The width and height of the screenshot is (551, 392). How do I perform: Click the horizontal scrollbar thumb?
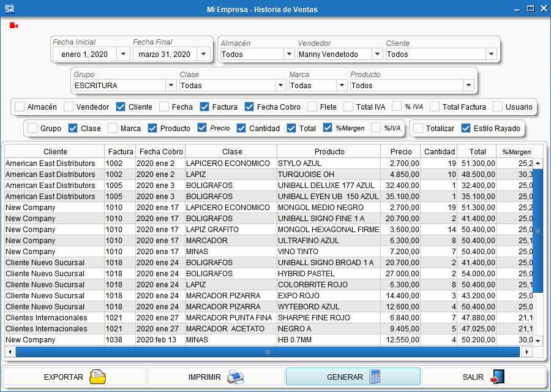pos(268,352)
